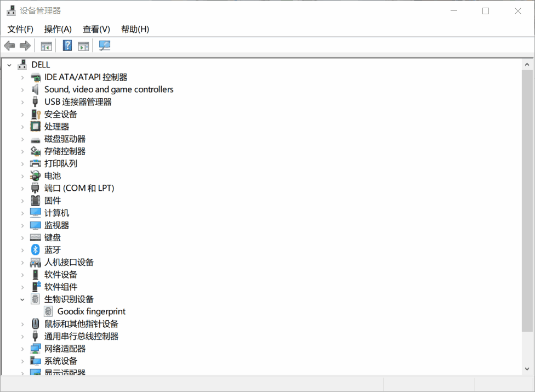Click the show/hide console tree toolbar icon

[47, 46]
